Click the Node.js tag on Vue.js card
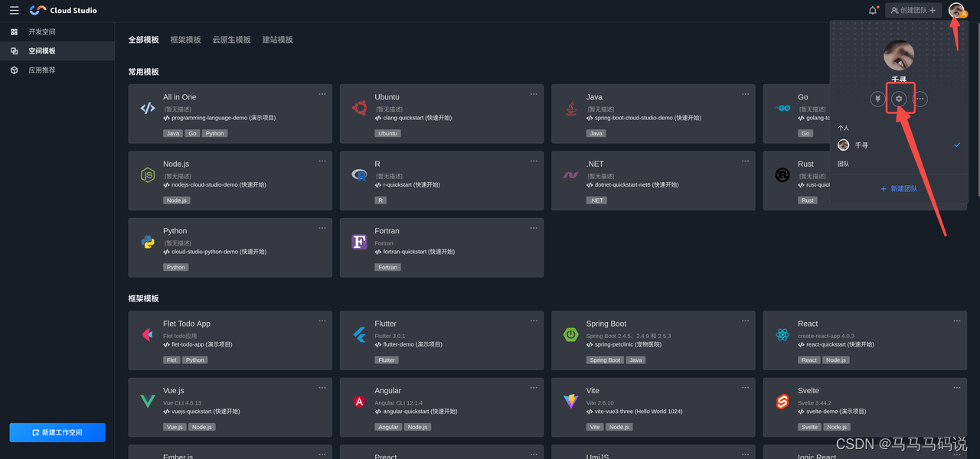The width and height of the screenshot is (980, 459). (x=202, y=427)
